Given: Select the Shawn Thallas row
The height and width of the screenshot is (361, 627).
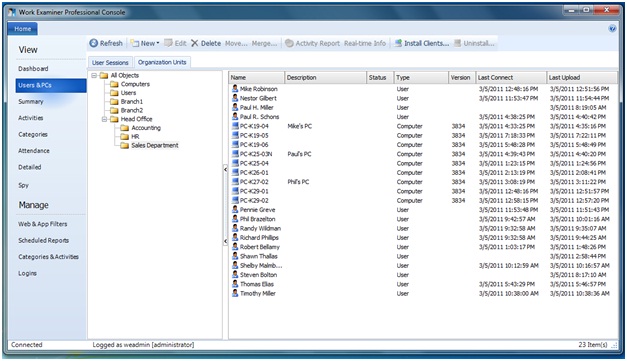Looking at the screenshot, I should (423, 256).
